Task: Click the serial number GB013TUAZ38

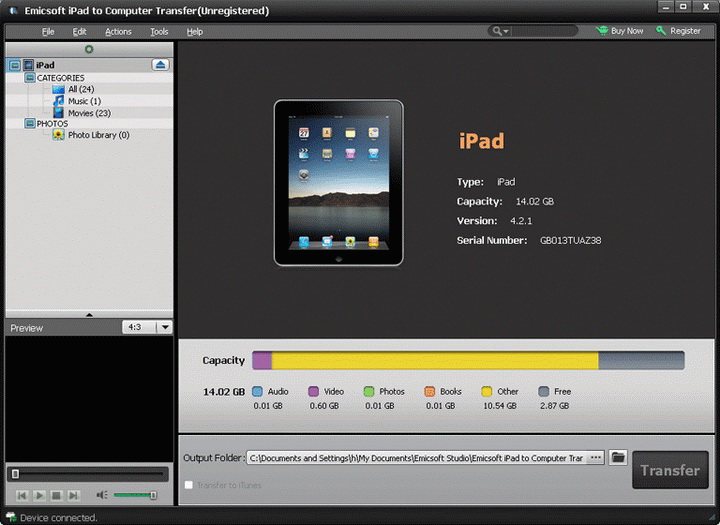Action: pyautogui.click(x=570, y=240)
